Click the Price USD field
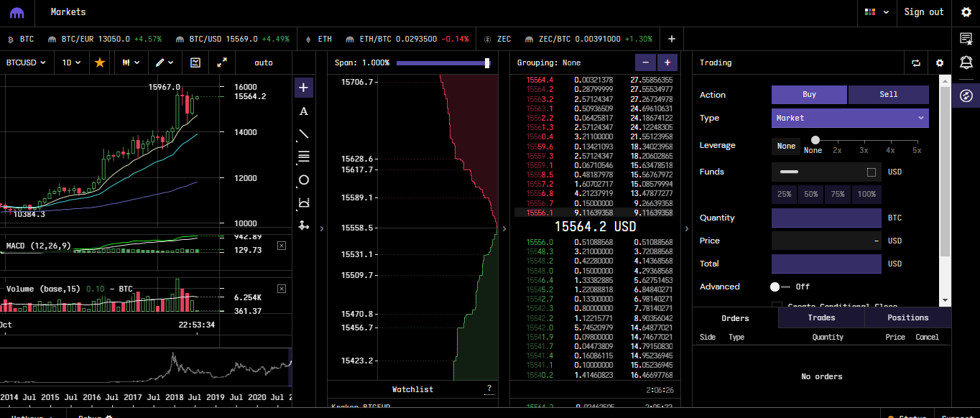Screen dimensions: 980x418 click(826, 241)
